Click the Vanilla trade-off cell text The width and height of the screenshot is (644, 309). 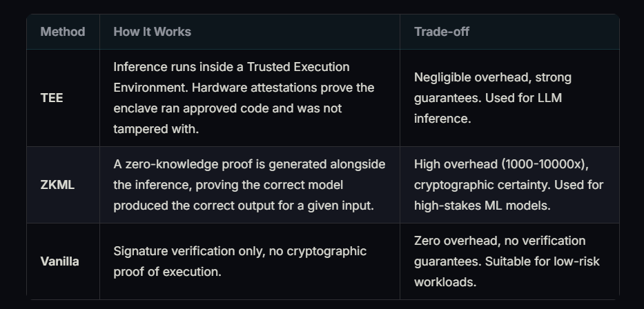point(500,261)
